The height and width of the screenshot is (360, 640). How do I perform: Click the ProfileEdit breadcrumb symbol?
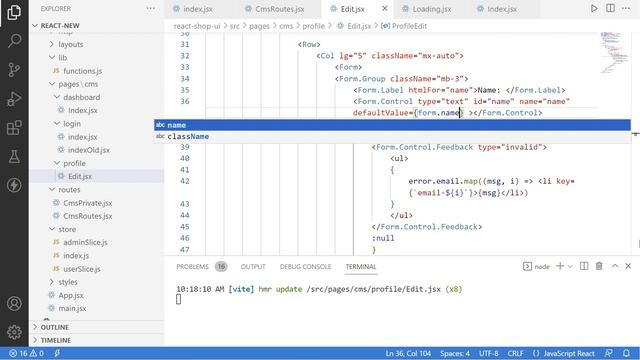pyautogui.click(x=409, y=26)
